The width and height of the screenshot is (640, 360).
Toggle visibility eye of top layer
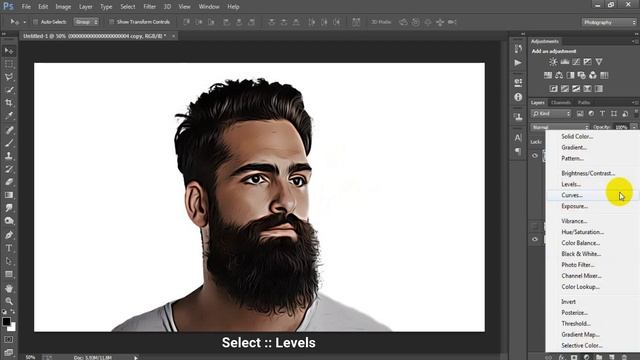coord(535,156)
